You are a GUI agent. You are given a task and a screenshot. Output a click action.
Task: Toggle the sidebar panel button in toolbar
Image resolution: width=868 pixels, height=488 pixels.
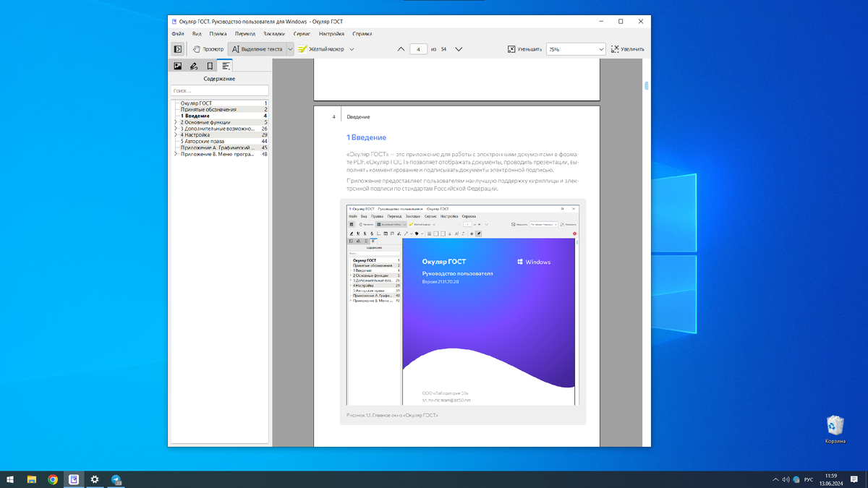[x=177, y=49]
